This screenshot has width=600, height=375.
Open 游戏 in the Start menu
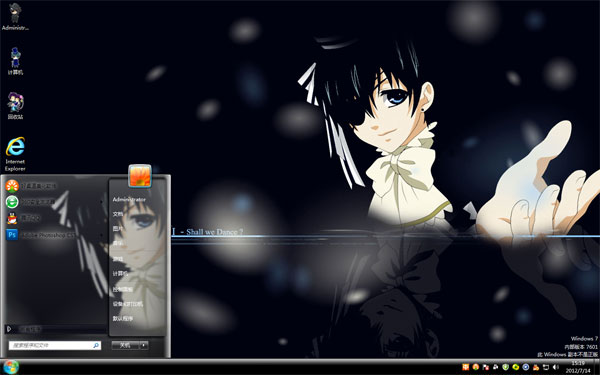coord(118,259)
